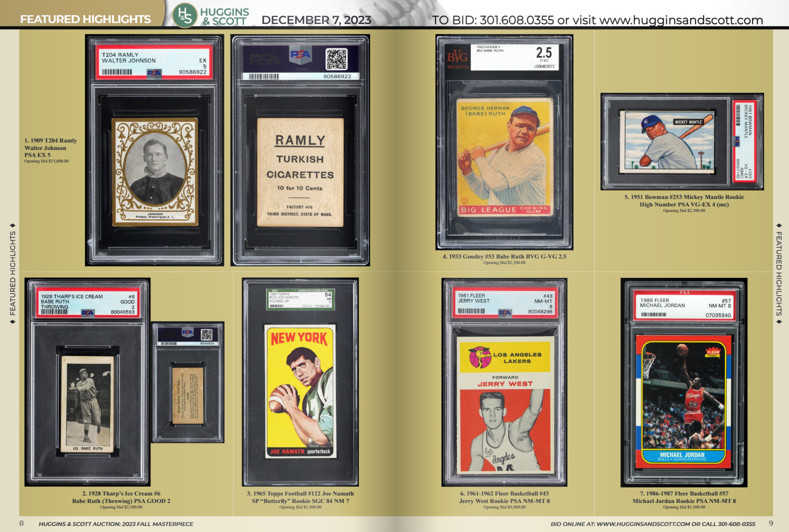Click the QR code on Ramly card back

pyautogui.click(x=336, y=59)
